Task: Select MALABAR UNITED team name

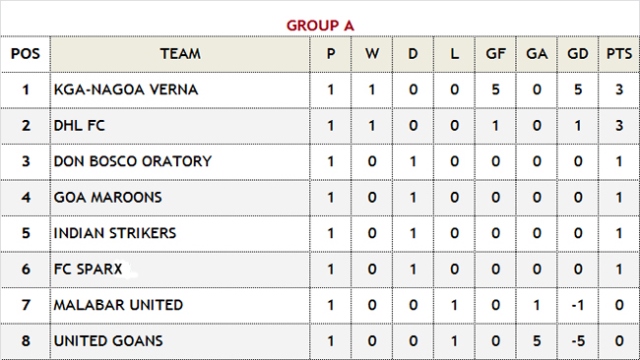Action: [118, 305]
